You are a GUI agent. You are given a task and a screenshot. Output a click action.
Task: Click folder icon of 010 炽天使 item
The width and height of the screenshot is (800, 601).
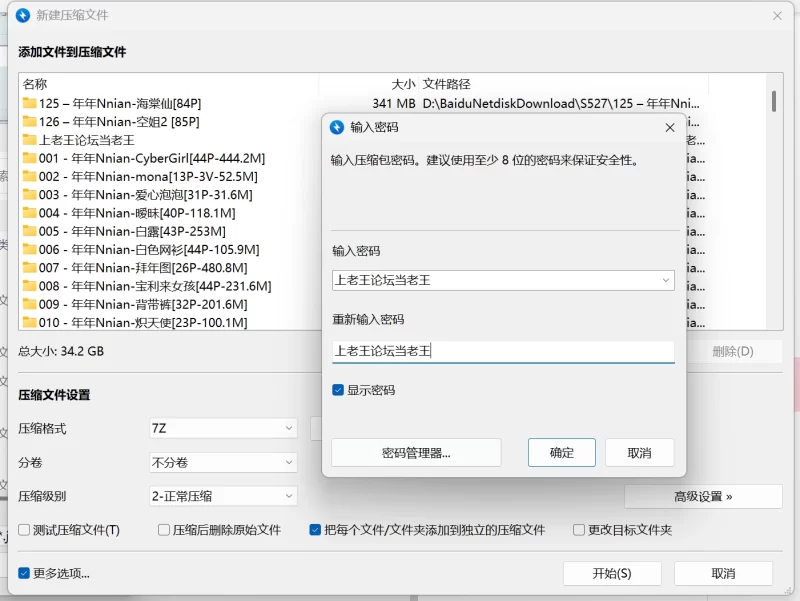coord(30,322)
